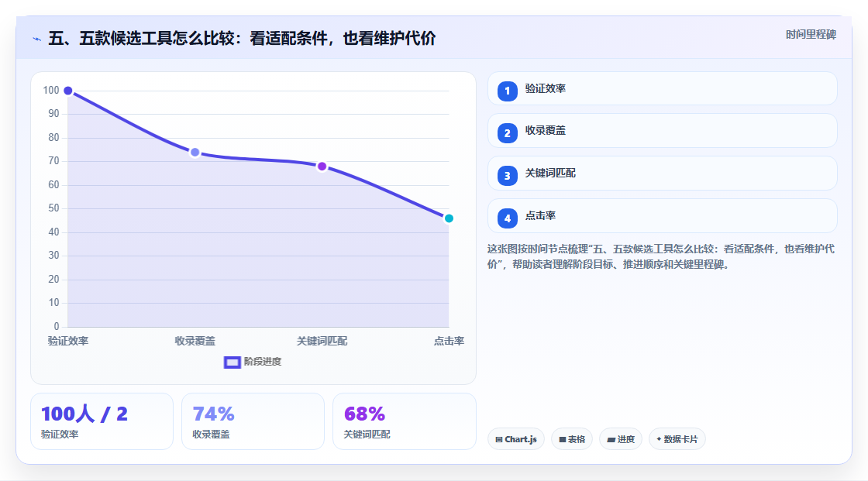
Task: Click numbered badge 3 for 关键词匹配
Action: tap(507, 176)
